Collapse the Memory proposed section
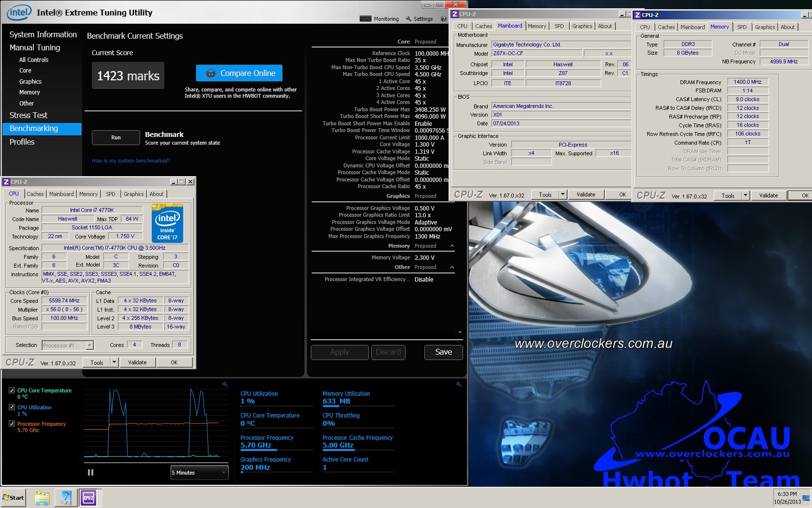The image size is (812, 508). click(452, 246)
